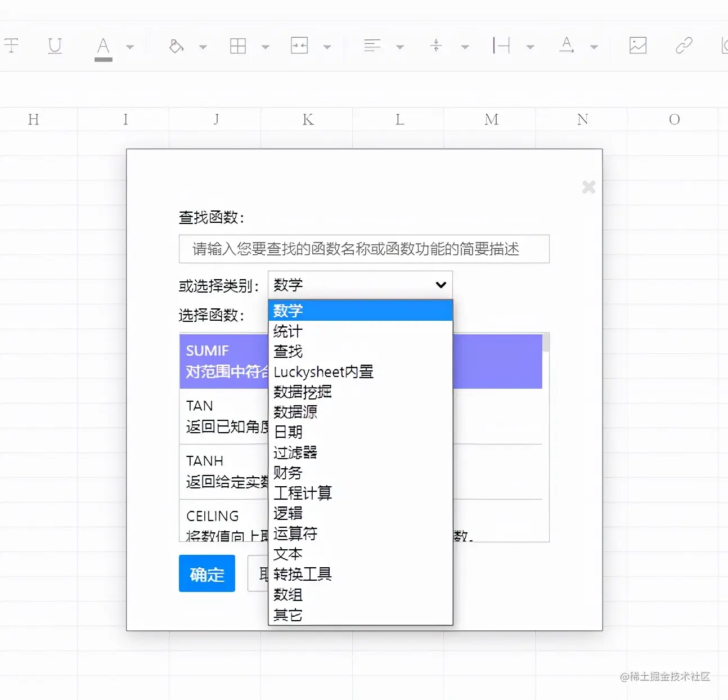Select column J header

(x=215, y=119)
